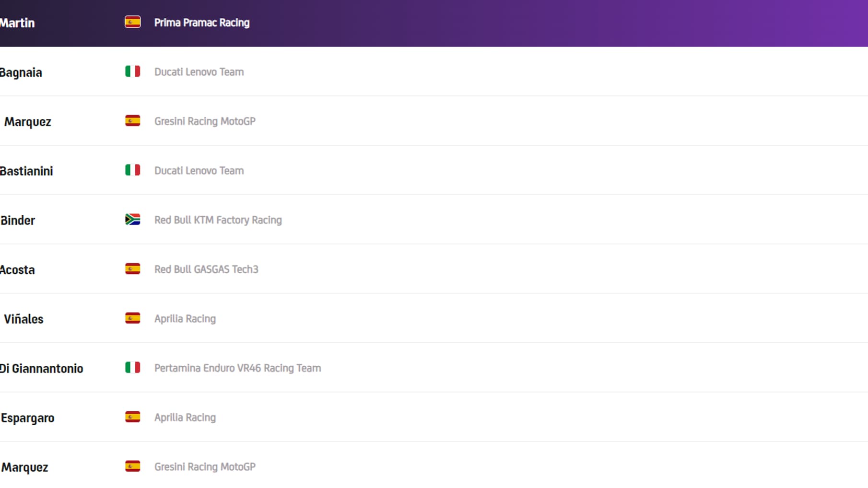
Task: Click the Spanish flag next to Gresini Racing MotoGP, upper row
Action: coord(132,121)
